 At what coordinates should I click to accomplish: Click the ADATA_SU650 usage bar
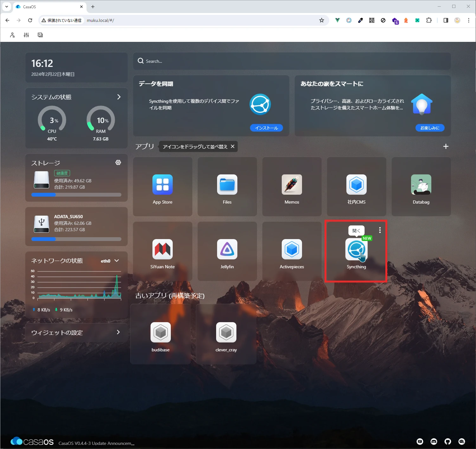click(x=76, y=239)
